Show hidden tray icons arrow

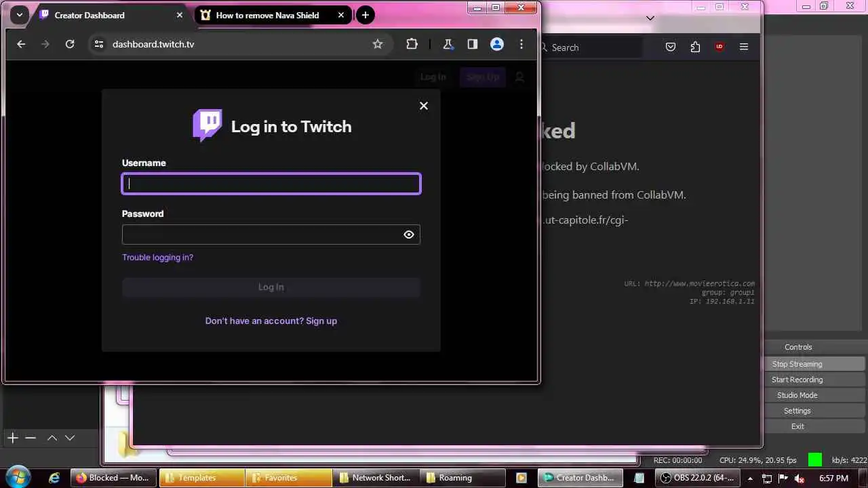coord(750,479)
